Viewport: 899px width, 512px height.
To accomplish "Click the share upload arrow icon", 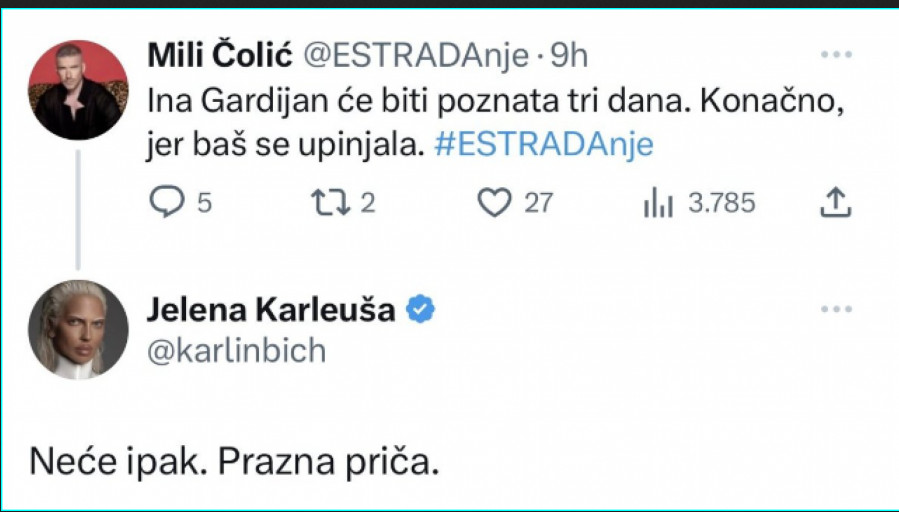I will [835, 203].
